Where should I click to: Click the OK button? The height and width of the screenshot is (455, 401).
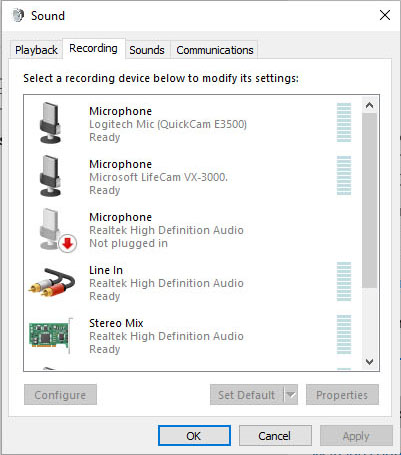tap(194, 436)
